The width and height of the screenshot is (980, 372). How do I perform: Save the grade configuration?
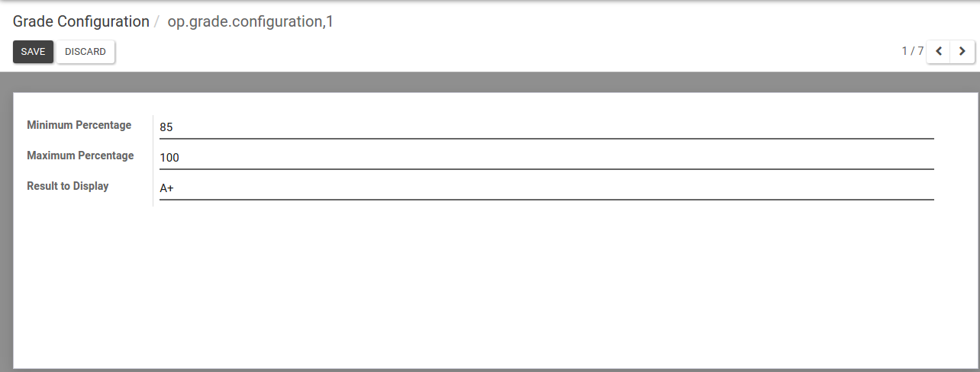(33, 52)
